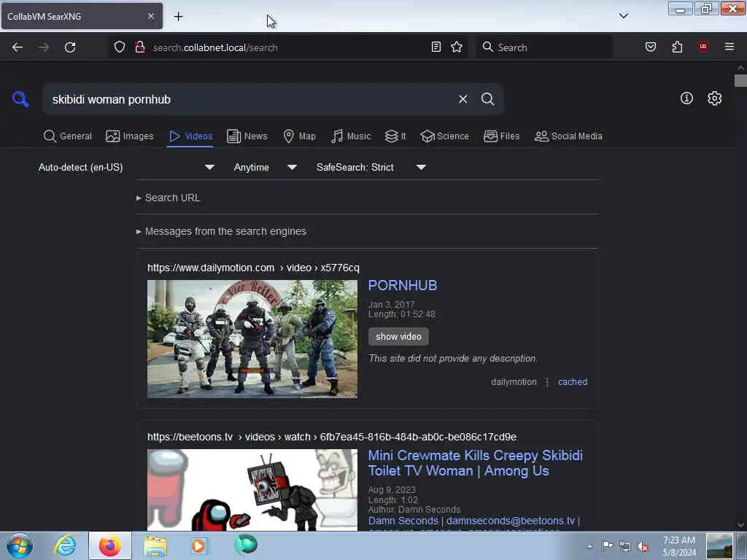747x560 pixels.
Task: Switch to the General category tab
Action: (68, 136)
